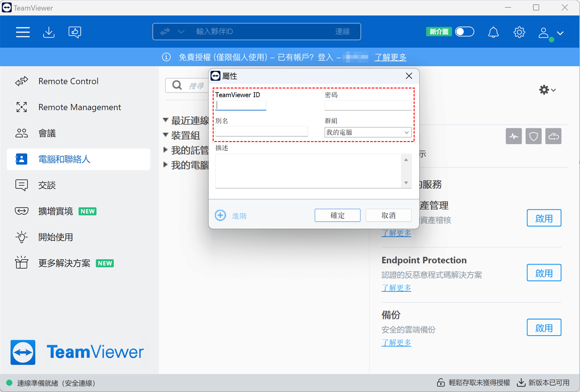The height and width of the screenshot is (392, 580).
Task: Expand the 我的電腦 group in the list
Action: pyautogui.click(x=166, y=165)
